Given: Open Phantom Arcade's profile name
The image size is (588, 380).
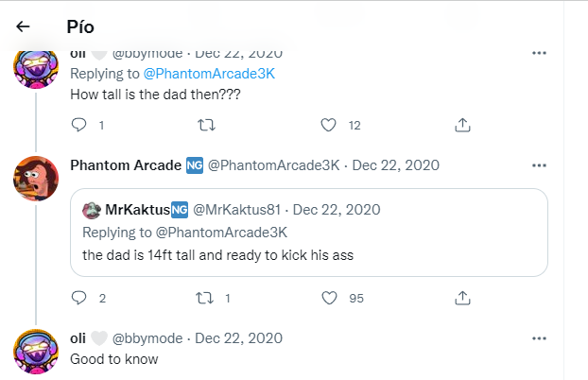Looking at the screenshot, I should 126,164.
